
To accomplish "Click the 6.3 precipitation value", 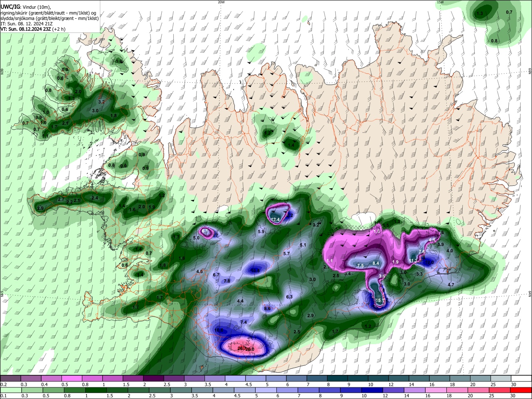I will point(289,297).
